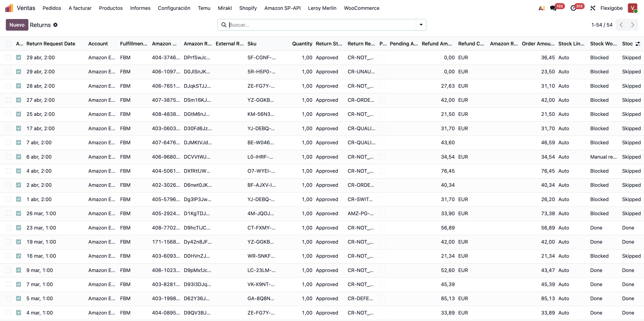Screen dimensions: 644x321
Task: Open the Productos menu
Action: [111, 8]
